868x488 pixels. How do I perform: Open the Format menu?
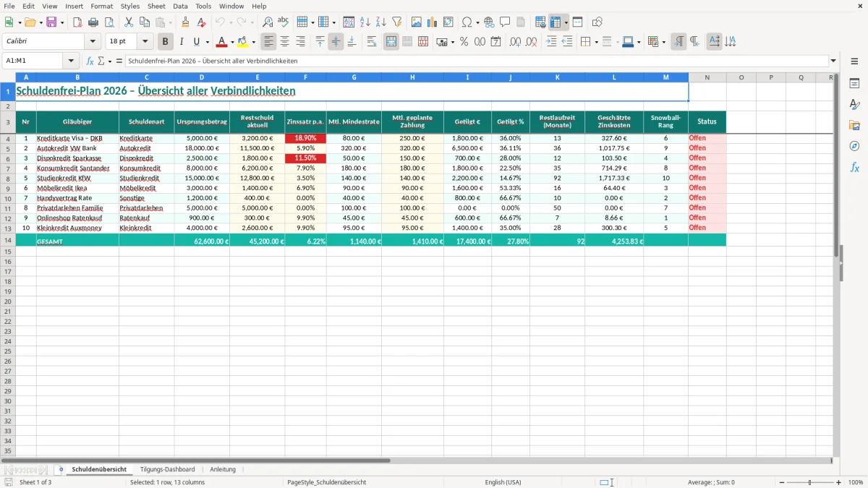[102, 6]
